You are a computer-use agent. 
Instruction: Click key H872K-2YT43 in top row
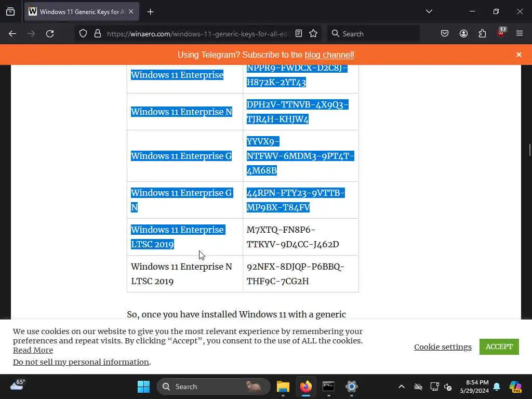point(276,82)
